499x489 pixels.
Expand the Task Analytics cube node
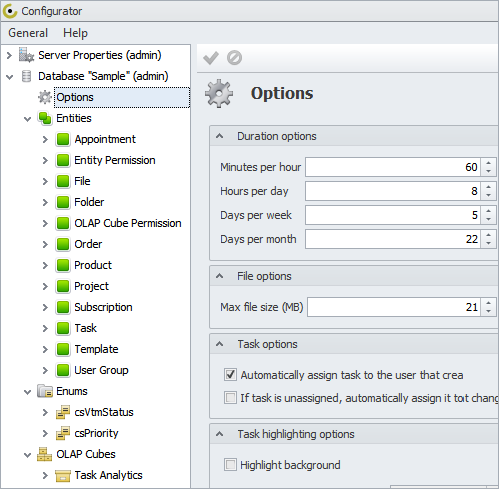45,476
